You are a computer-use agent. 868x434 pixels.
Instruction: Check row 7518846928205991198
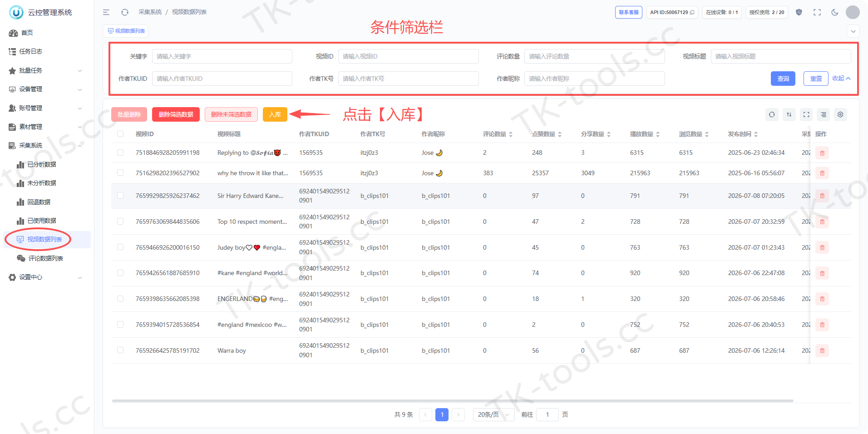pyautogui.click(x=120, y=153)
